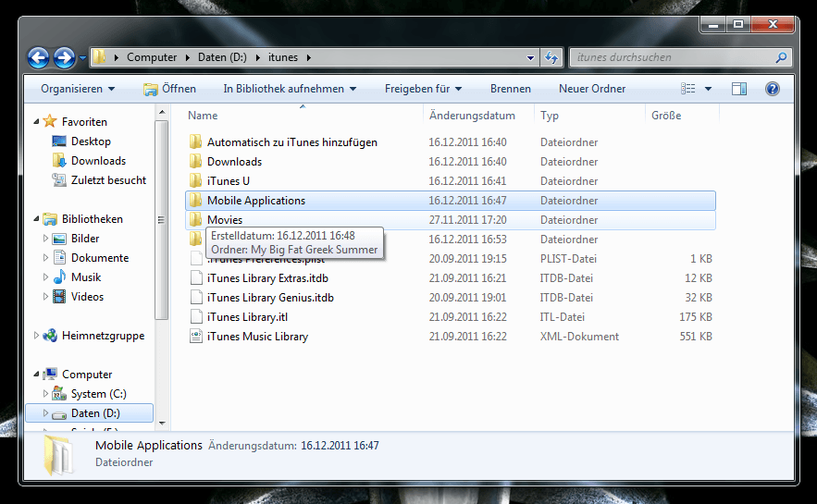Open the view options dropdown arrow

point(708,89)
